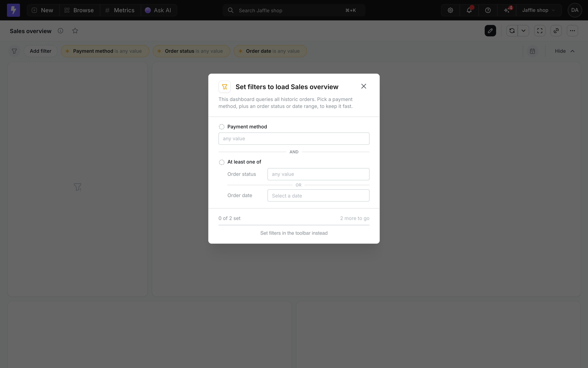The image size is (588, 368).
Task: Toggle fullscreen mode
Action: (x=540, y=31)
